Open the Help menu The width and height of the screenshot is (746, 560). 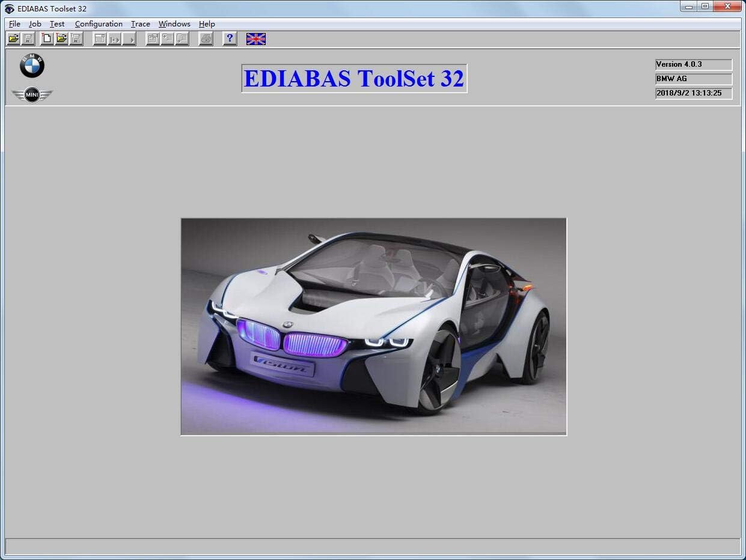(207, 24)
